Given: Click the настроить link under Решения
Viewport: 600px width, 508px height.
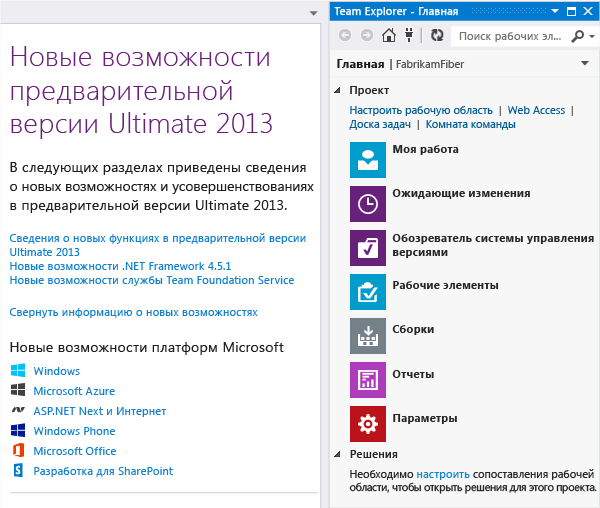Looking at the screenshot, I should click(x=443, y=474).
